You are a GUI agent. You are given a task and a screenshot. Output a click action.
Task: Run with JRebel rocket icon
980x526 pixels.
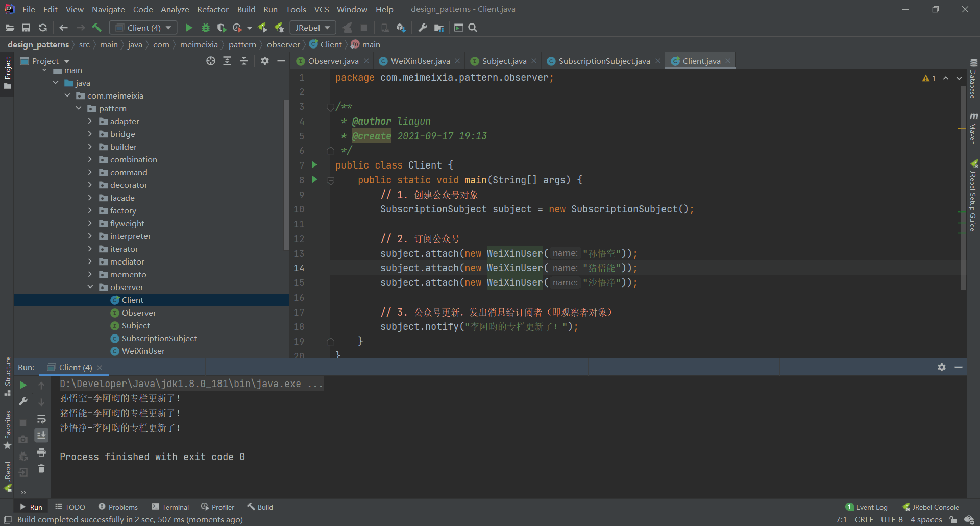pyautogui.click(x=262, y=28)
